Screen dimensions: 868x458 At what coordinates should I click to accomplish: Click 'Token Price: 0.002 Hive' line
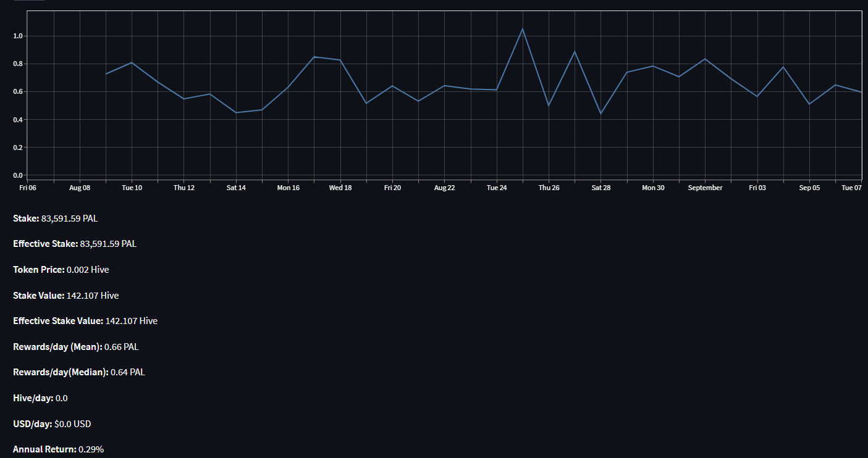pyautogui.click(x=61, y=270)
